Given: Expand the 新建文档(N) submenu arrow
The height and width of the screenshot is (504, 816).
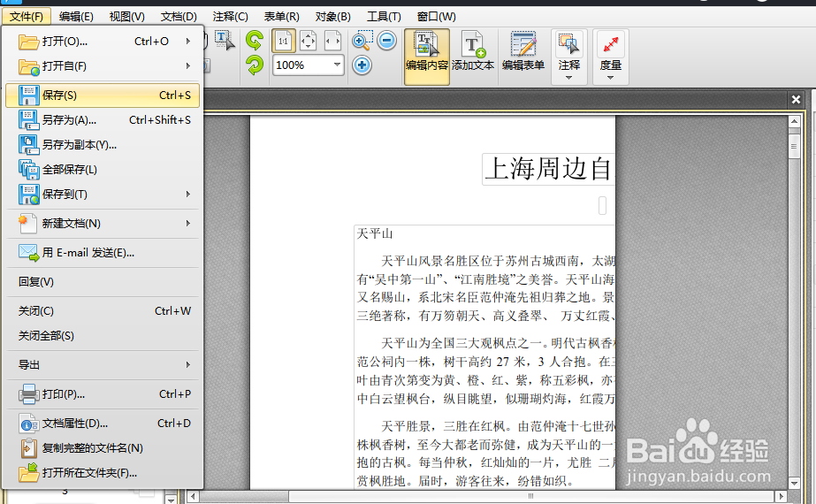Looking at the screenshot, I should coord(188,224).
